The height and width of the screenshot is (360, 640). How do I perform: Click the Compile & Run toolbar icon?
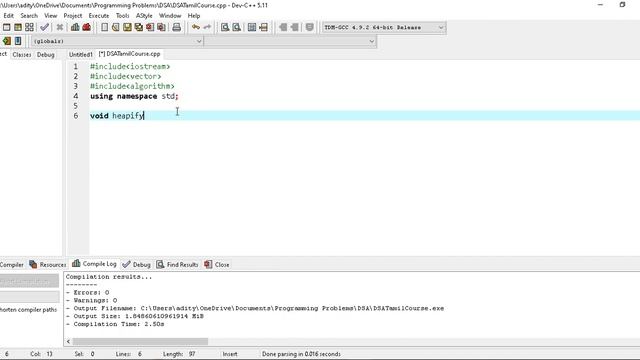click(x=18, y=27)
